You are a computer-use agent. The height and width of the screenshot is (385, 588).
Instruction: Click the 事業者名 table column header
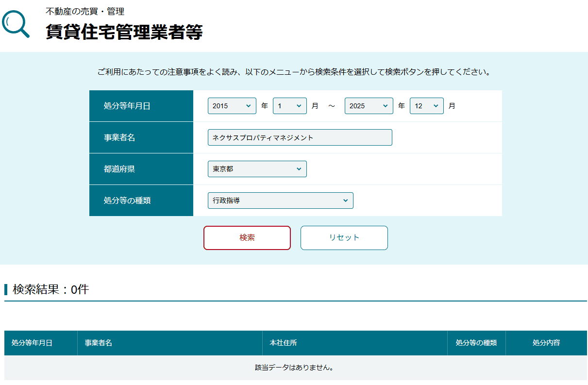coord(98,343)
